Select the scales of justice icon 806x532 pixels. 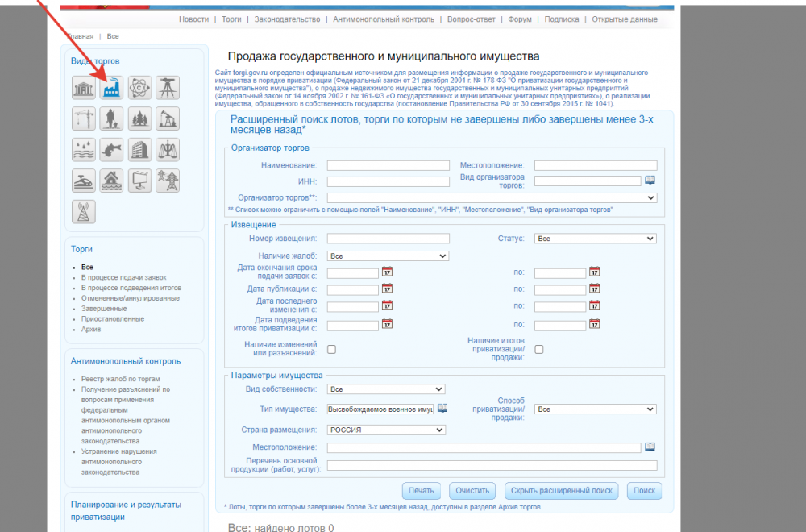pyautogui.click(x=168, y=150)
